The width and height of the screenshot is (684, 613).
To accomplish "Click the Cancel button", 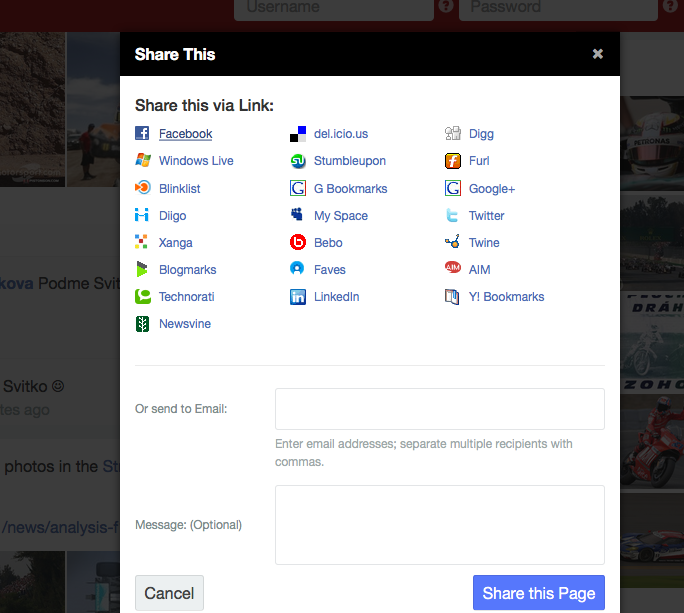I will [x=169, y=593].
